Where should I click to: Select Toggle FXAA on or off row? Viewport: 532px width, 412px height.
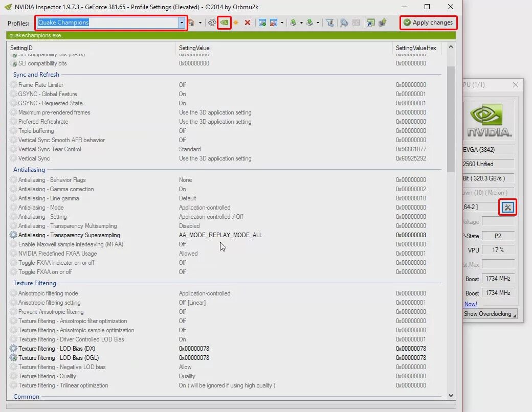tap(224, 271)
